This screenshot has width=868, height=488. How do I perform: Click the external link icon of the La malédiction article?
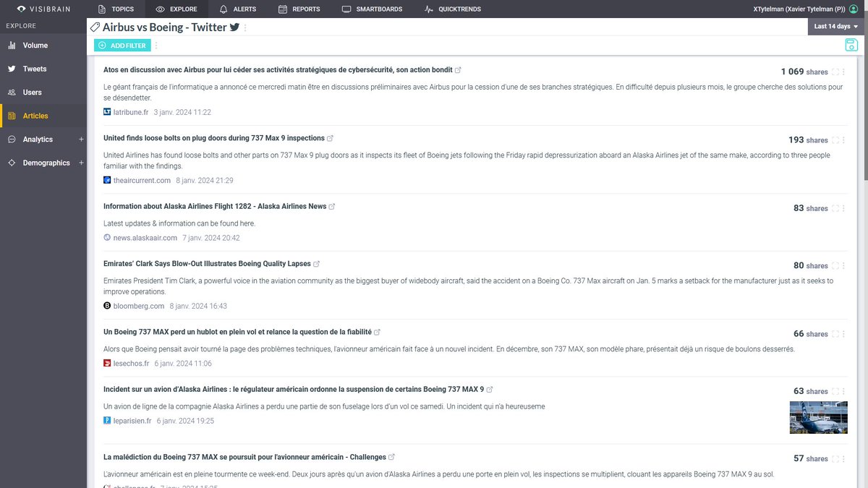tap(392, 458)
